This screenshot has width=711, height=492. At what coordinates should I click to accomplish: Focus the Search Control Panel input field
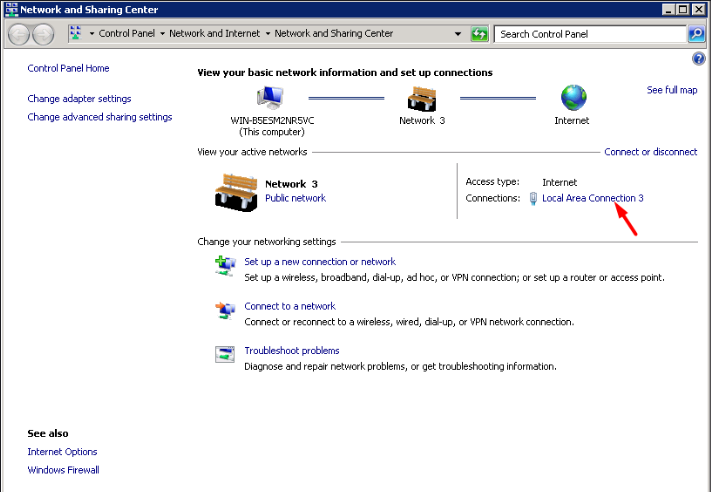(x=590, y=34)
